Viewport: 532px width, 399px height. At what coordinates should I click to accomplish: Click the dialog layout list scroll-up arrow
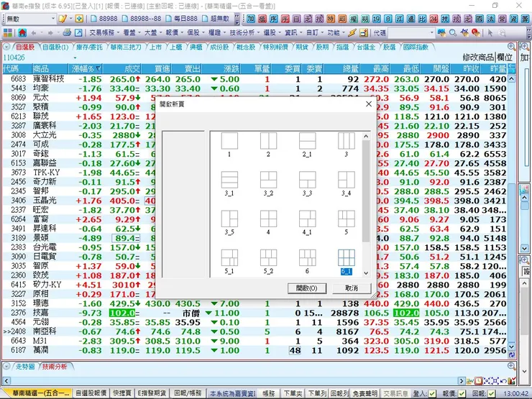(366, 137)
